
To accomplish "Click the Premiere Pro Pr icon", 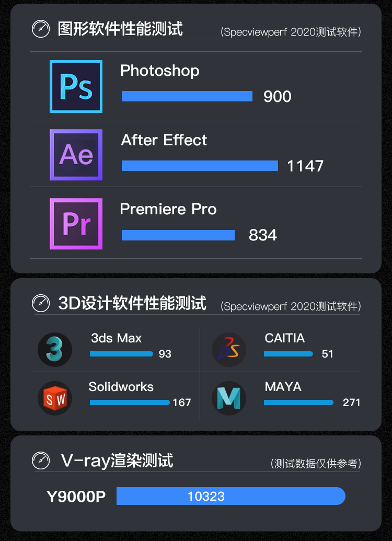I will tap(76, 224).
